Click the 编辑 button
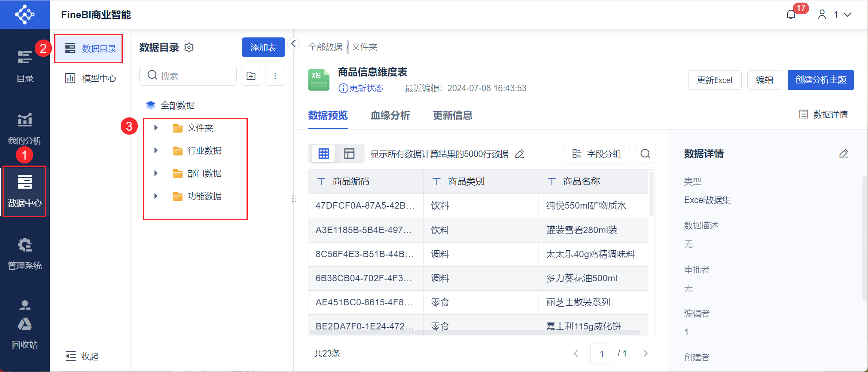This screenshot has height=372, width=868. [x=764, y=80]
